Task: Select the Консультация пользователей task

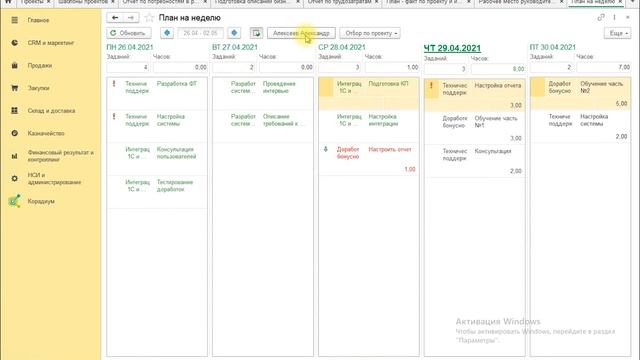Action: click(157, 159)
